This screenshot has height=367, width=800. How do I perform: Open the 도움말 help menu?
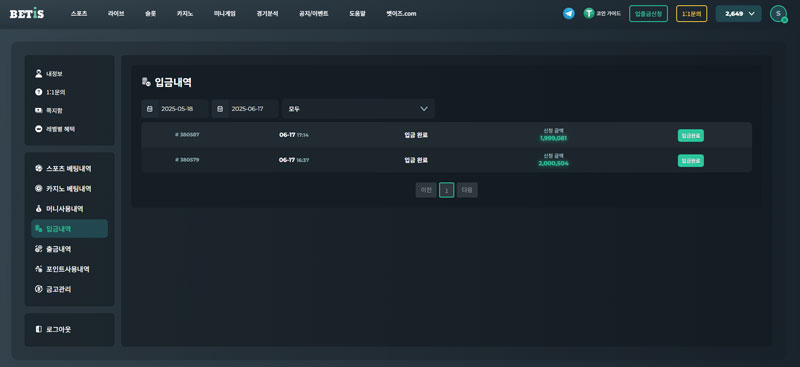coord(357,14)
